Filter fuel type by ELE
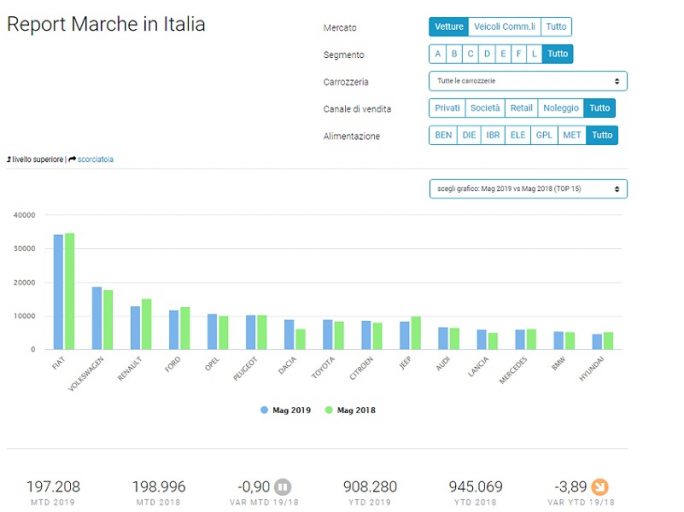This screenshot has height=512, width=684. click(x=518, y=135)
